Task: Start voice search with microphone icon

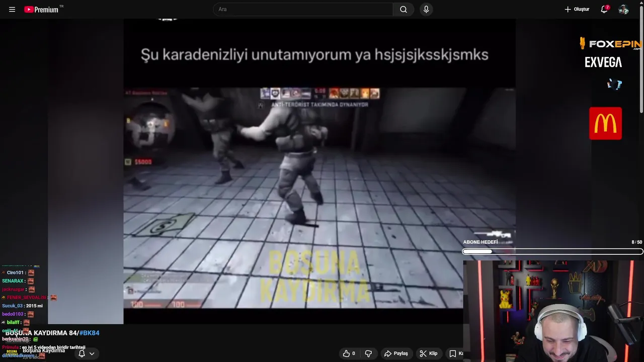Action: coord(426,10)
